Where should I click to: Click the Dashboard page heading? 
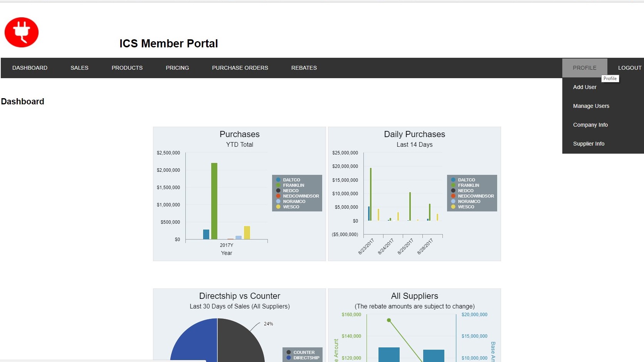coord(22,102)
